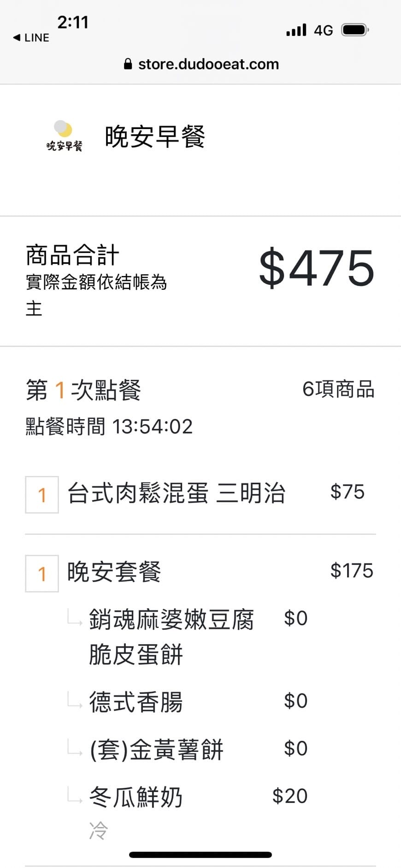The width and height of the screenshot is (401, 868).
Task: Tap quantity box for 台式肉鬆混蛋 三明治
Action: (42, 495)
